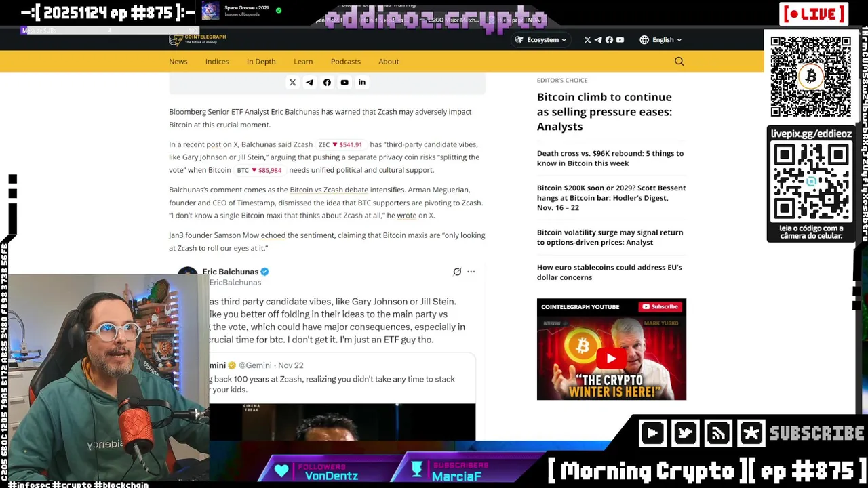Open Cointelegraph X profile in header
Screen dimensions: 868x488
(587, 40)
